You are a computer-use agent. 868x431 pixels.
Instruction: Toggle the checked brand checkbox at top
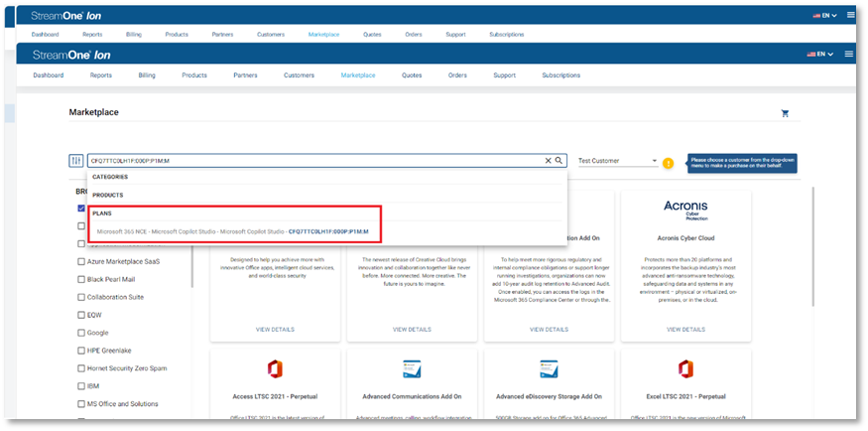(x=81, y=209)
